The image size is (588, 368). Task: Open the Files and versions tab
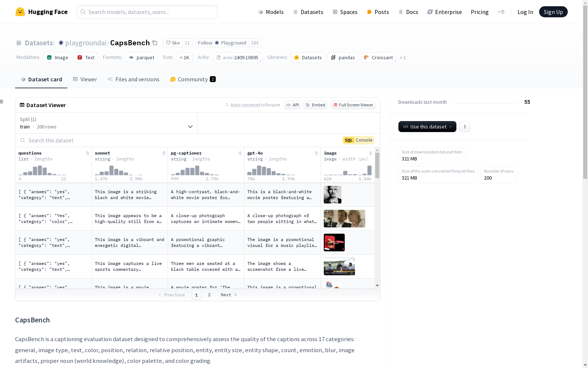133,79
